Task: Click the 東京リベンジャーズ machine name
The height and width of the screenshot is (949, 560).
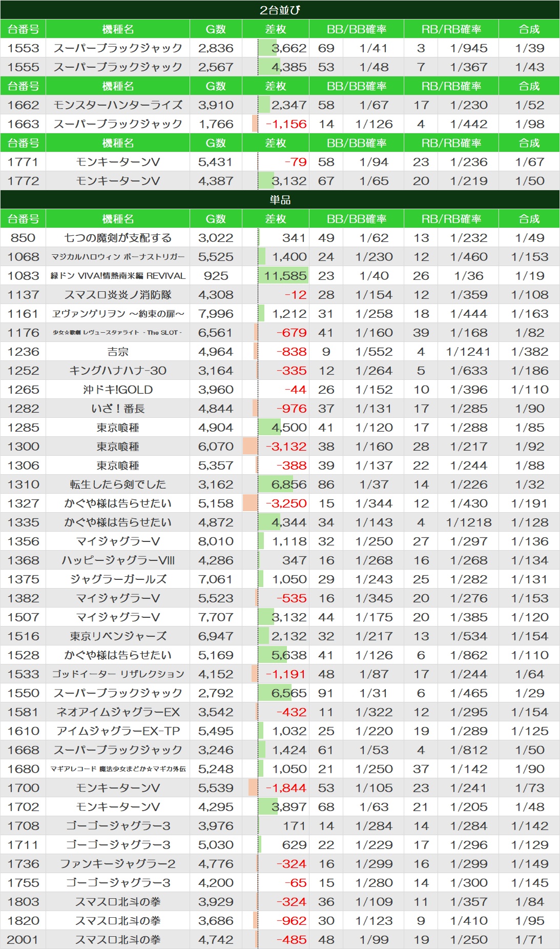Action: (118, 636)
